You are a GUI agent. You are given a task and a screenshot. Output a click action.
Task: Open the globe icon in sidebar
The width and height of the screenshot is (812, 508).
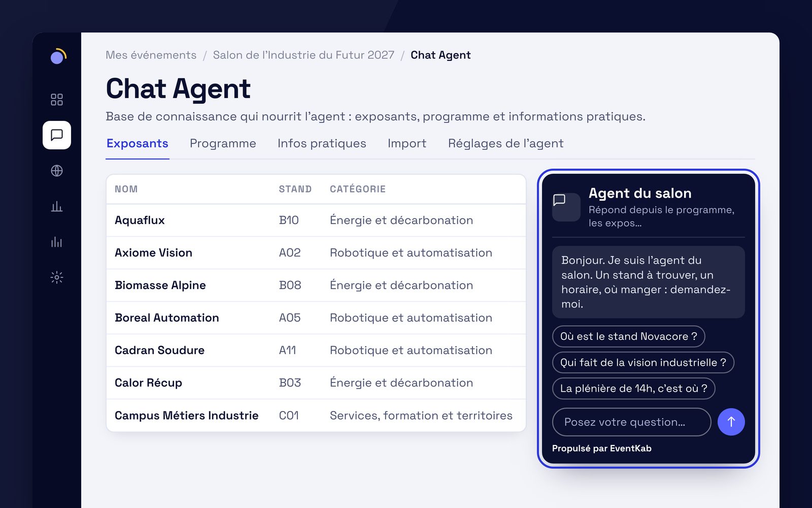pos(57,171)
